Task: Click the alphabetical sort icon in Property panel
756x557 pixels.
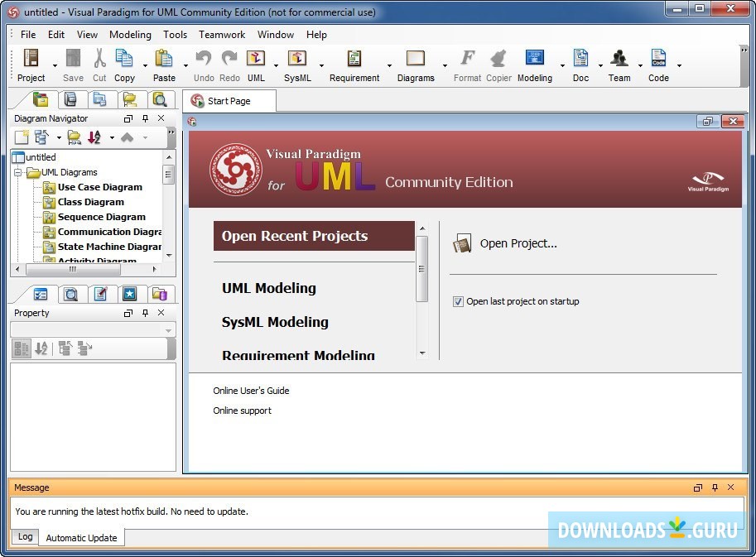Action: tap(41, 348)
